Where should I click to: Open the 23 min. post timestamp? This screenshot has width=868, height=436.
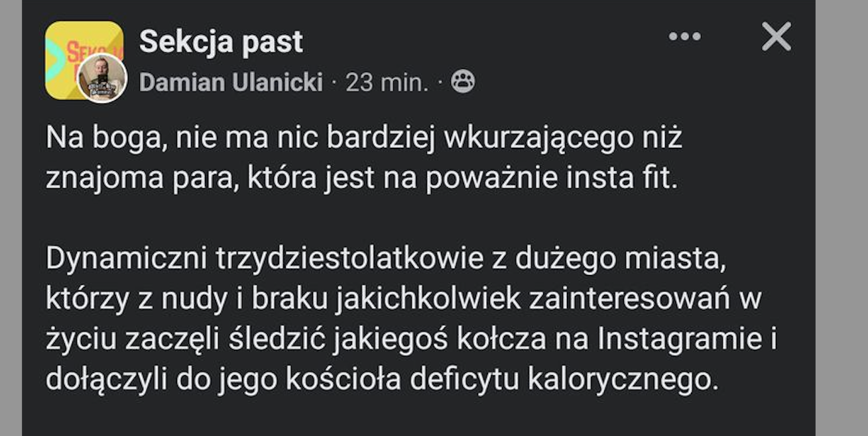pos(387,83)
